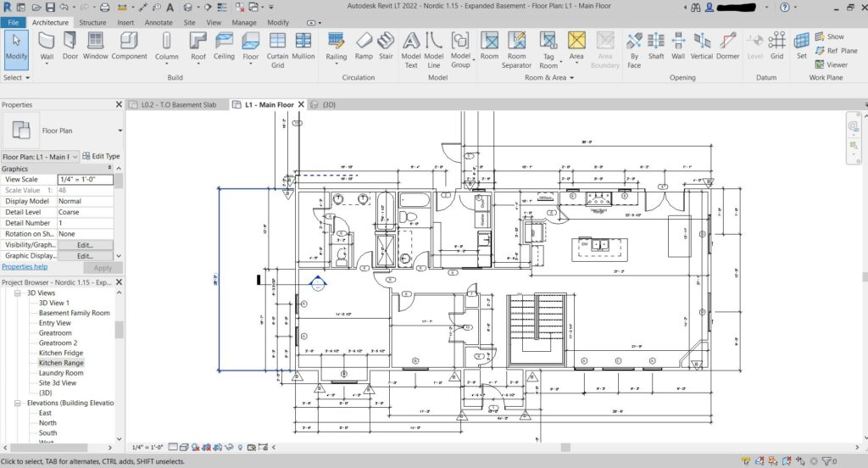Image resolution: width=868 pixels, height=468 pixels.
Task: Open the Floor Plan: L1 - Main instance dropdown
Action: click(x=75, y=157)
